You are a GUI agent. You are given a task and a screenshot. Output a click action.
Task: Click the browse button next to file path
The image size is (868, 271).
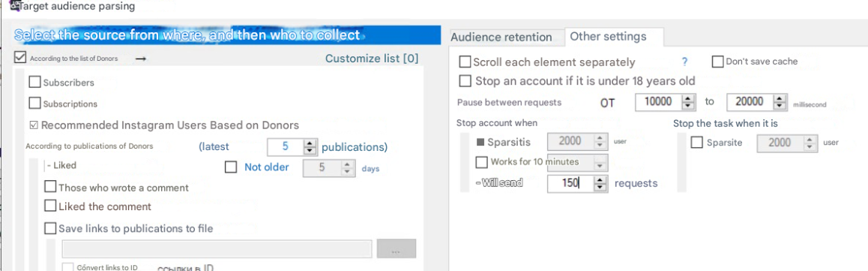[396, 248]
